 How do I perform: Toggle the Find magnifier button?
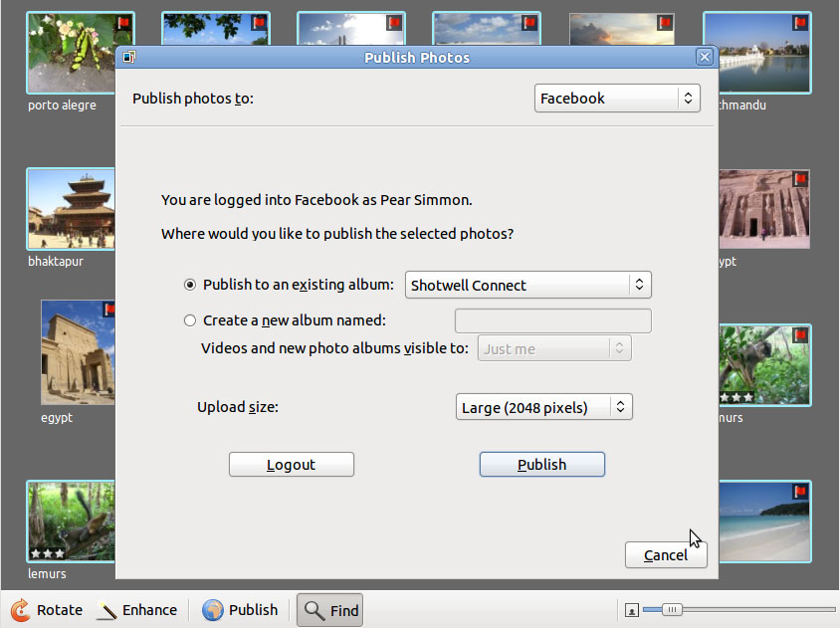(329, 610)
